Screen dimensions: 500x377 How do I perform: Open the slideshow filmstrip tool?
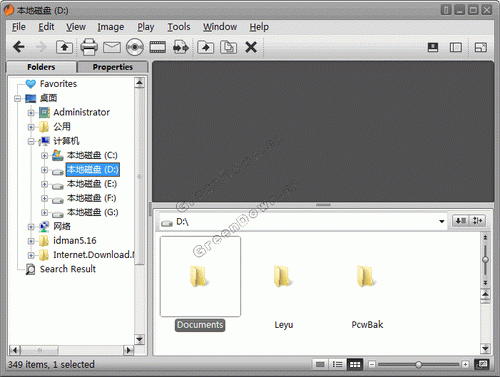click(x=158, y=47)
